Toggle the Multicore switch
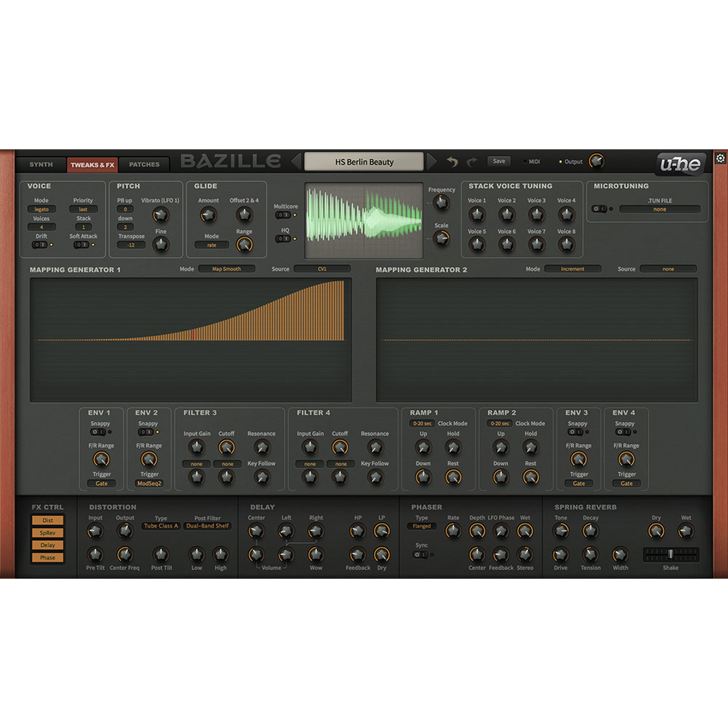Viewport: 728px width, 728px height. point(283,215)
